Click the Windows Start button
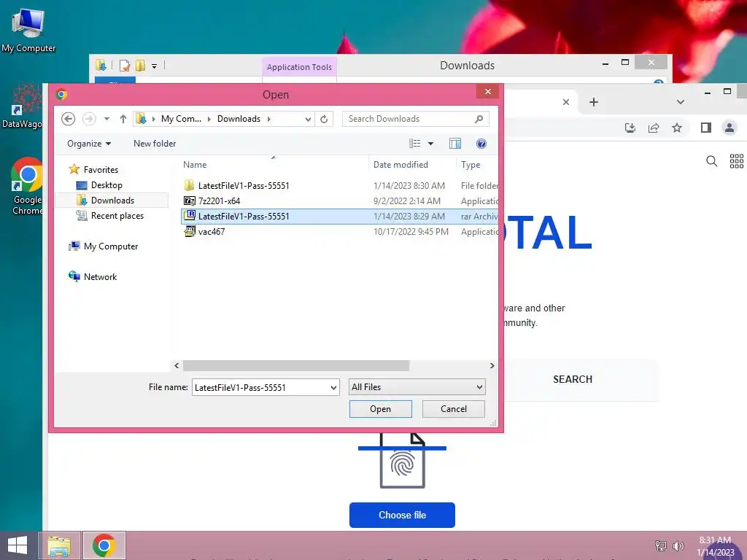 point(18,545)
